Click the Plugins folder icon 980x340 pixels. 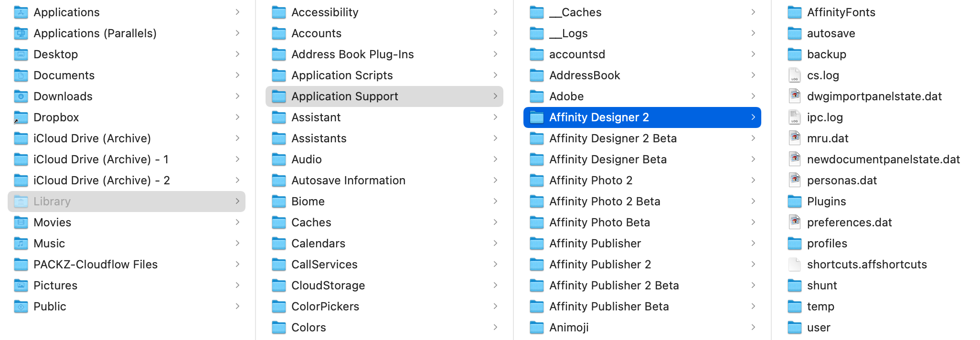795,202
